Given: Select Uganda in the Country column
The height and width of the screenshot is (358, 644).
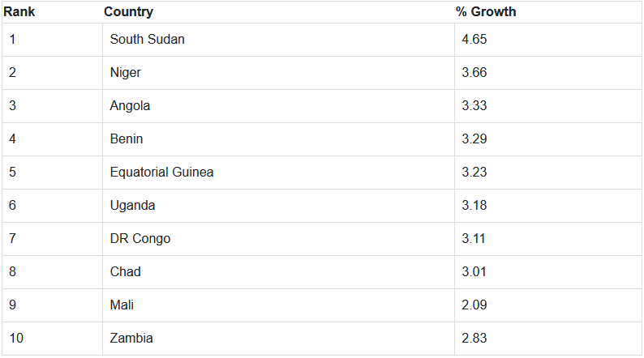Looking at the screenshot, I should 132,206.
